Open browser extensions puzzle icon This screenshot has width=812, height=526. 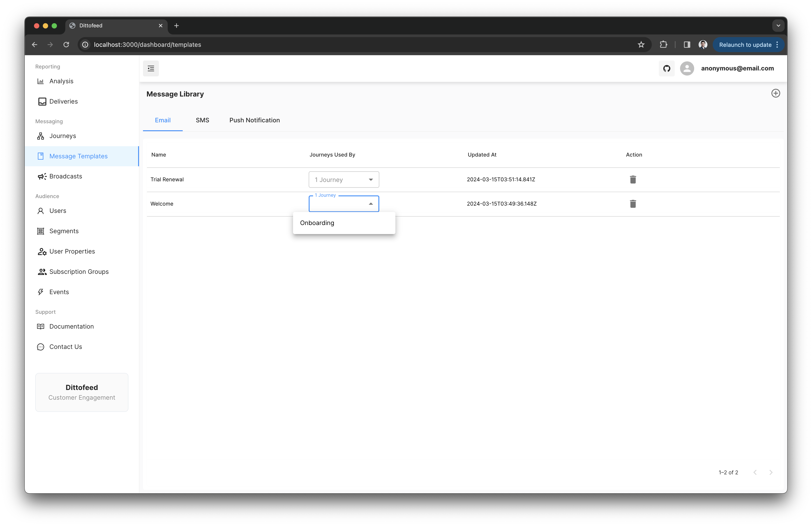click(x=663, y=45)
